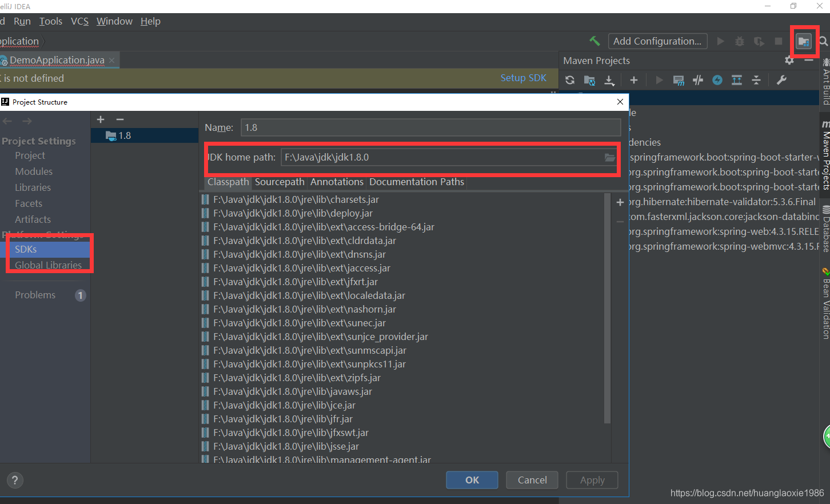Open the Run menu
Image resolution: width=830 pixels, height=504 pixels.
coord(22,21)
